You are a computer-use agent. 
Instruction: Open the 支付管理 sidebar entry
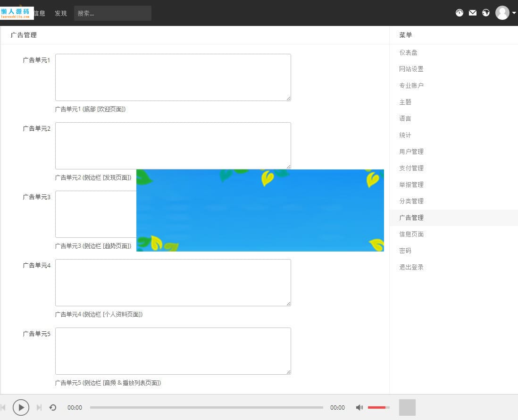(411, 168)
